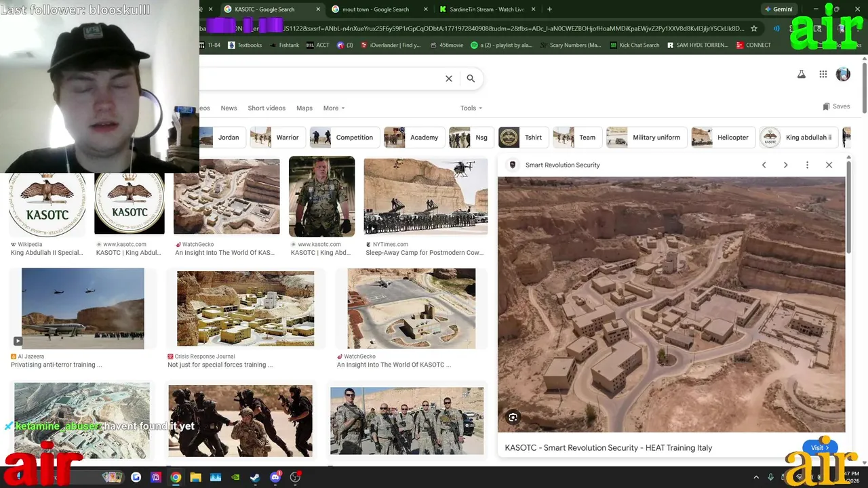Clear the search box with the X icon

coord(449,79)
